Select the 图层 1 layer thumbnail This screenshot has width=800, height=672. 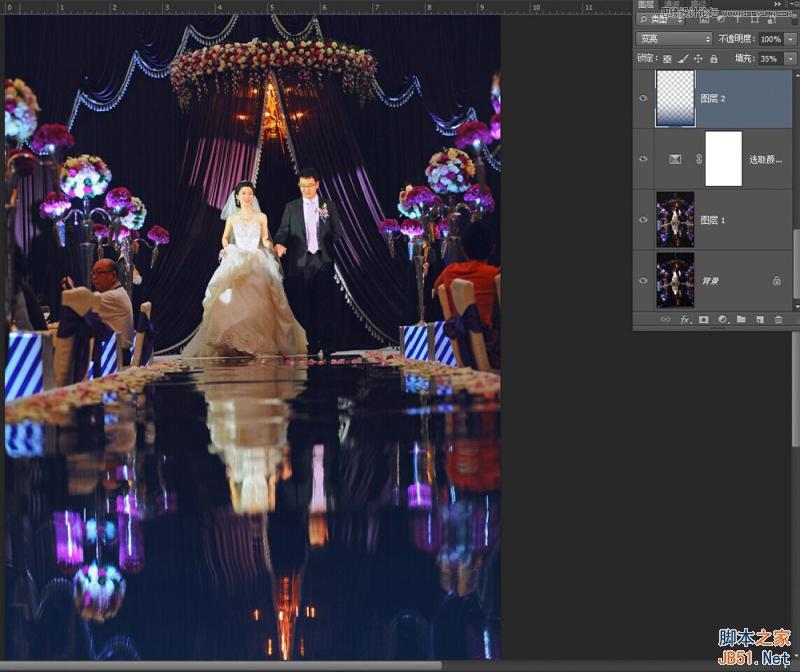[x=675, y=218]
